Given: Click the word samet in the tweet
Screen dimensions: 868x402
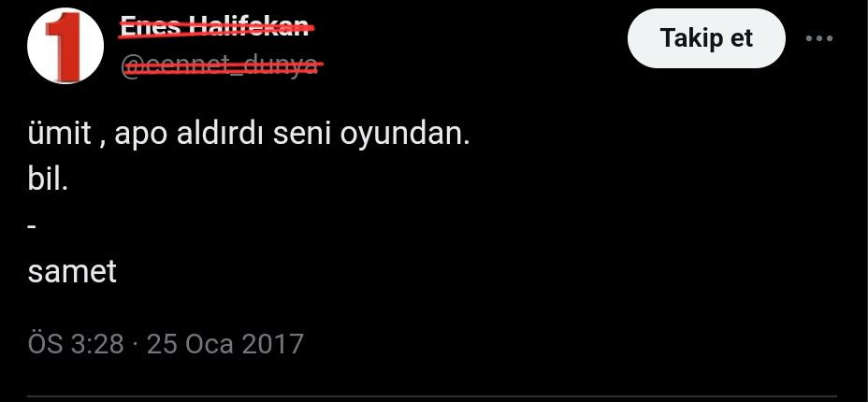Looking at the screenshot, I should tap(73, 271).
